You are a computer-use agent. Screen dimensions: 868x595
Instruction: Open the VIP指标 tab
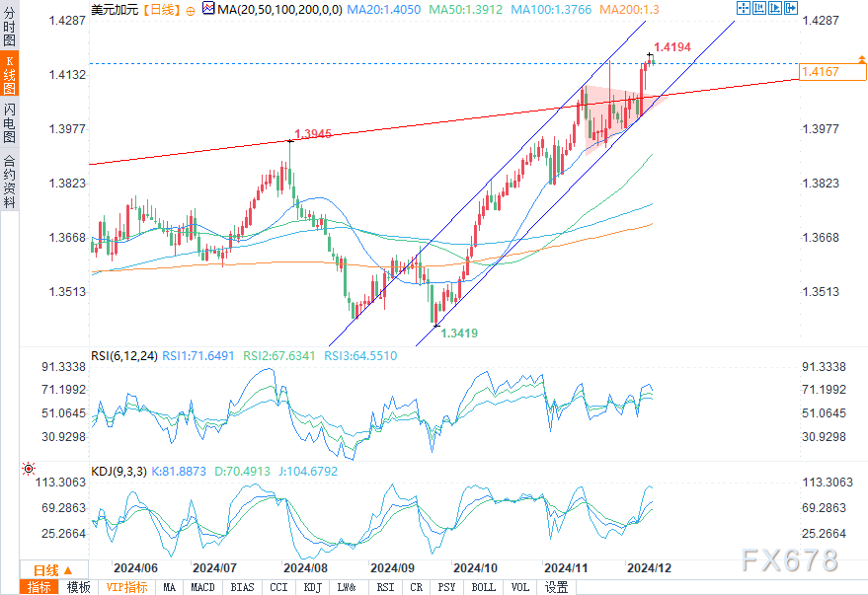coord(126,587)
